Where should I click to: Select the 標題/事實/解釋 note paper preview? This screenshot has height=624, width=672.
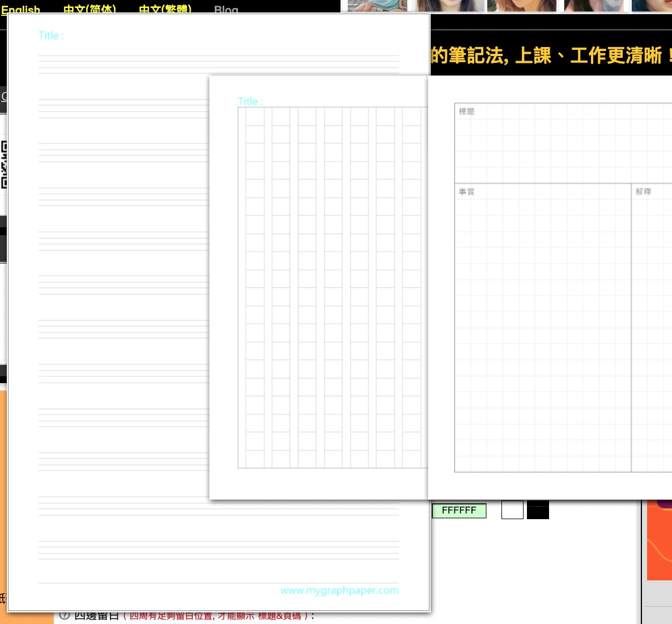[550, 287]
